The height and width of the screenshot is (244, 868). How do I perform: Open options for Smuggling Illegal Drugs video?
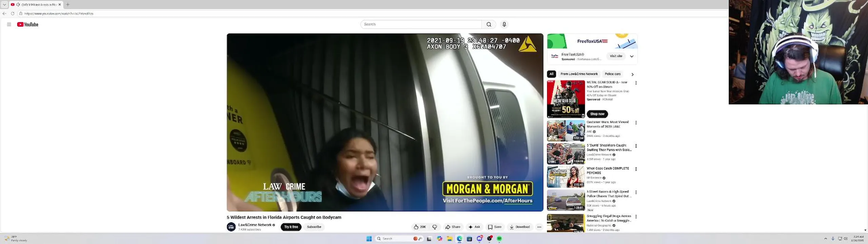pyautogui.click(x=636, y=217)
